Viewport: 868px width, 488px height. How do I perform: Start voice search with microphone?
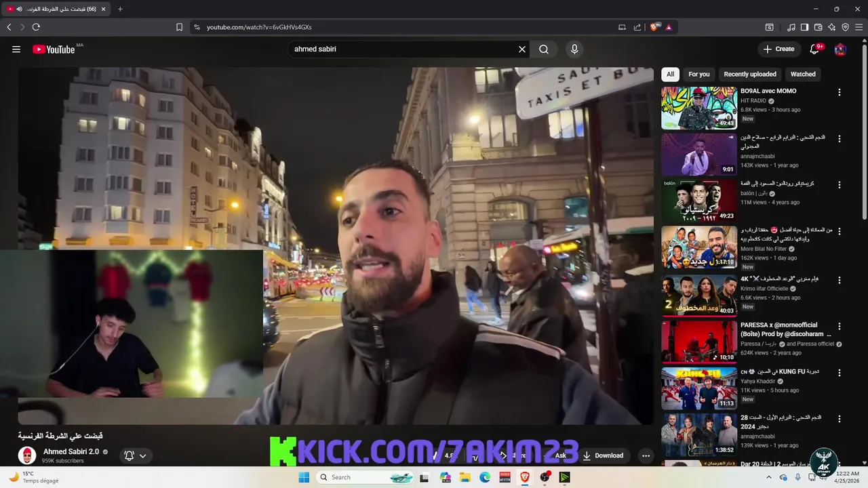(x=574, y=49)
